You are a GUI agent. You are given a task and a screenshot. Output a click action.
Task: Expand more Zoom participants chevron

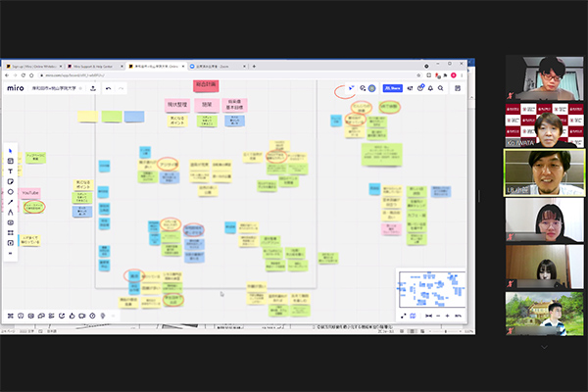[544, 347]
